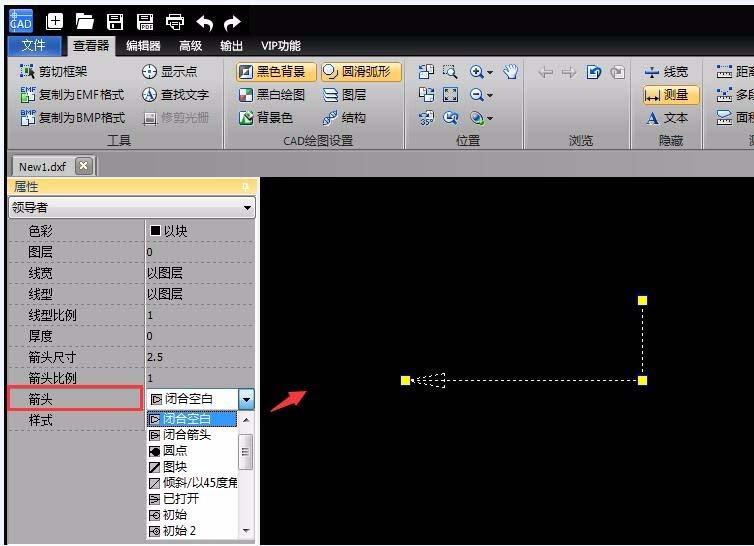
Task: Click the browse back arrow
Action: [545, 72]
